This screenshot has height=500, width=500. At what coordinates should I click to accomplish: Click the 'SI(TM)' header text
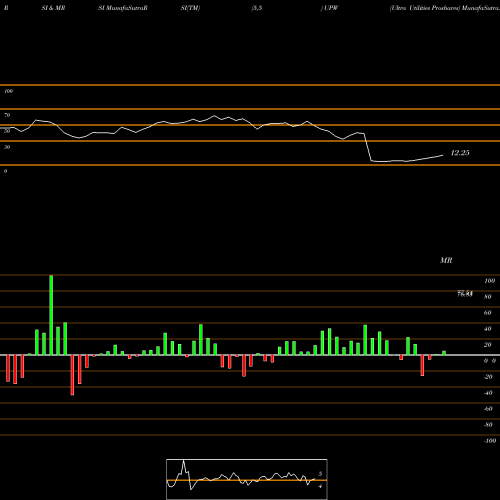pos(190,8)
